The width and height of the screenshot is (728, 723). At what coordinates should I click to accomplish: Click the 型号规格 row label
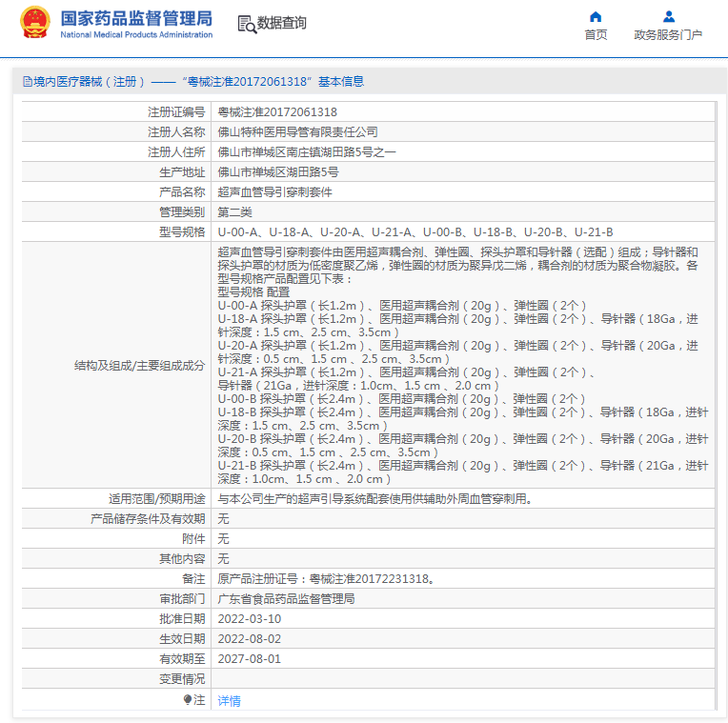point(182,232)
